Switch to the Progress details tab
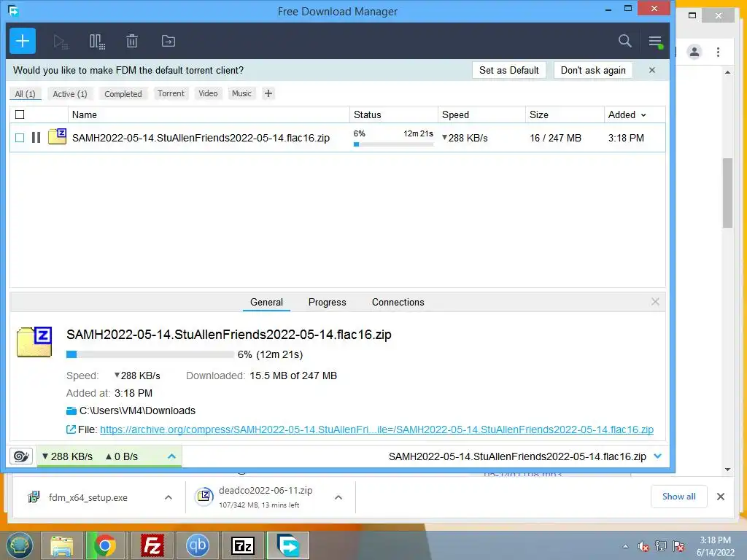Screen dimensions: 747x560 328,303
